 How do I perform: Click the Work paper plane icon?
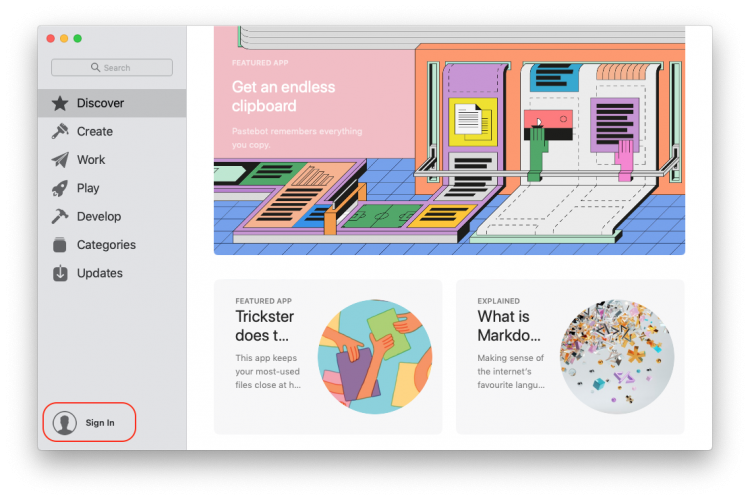tap(60, 159)
